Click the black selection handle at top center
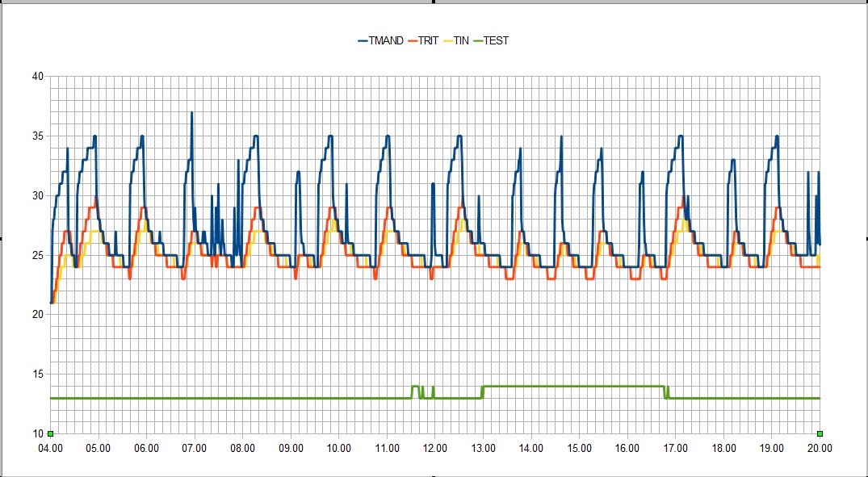The image size is (868, 477). tap(434, 2)
